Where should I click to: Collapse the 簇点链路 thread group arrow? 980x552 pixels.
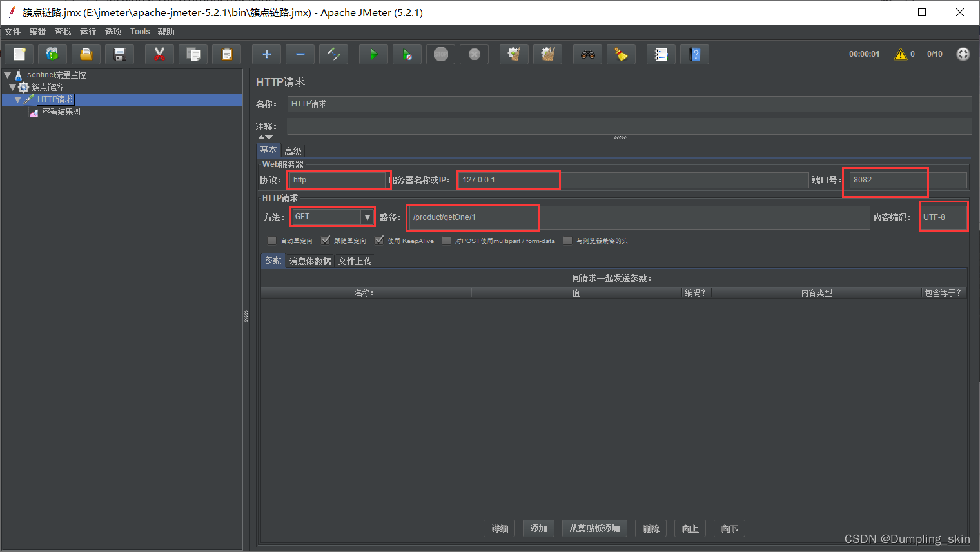[12, 87]
